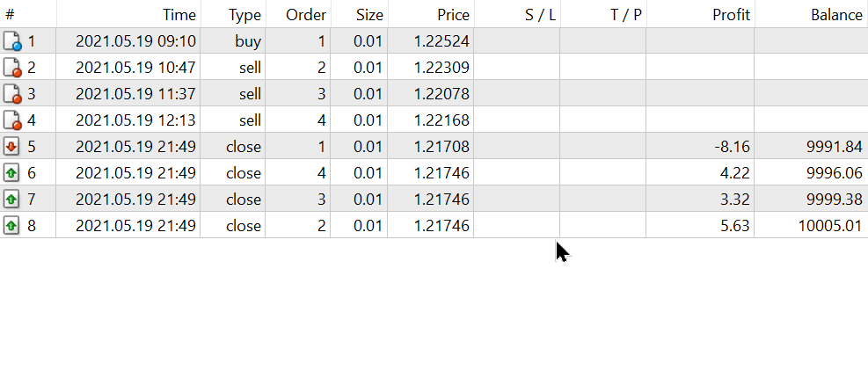Click the Balance column header
868x385 pixels.
point(837,15)
